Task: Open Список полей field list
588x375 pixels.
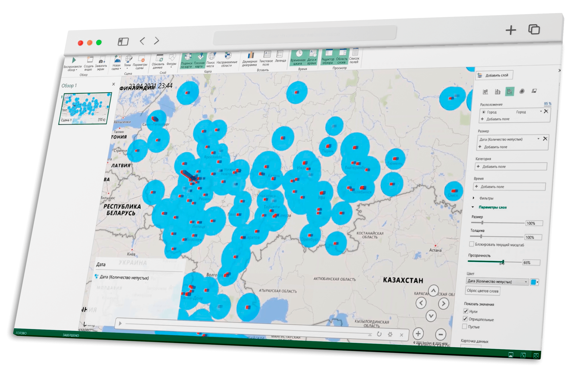Action: pyautogui.click(x=354, y=56)
